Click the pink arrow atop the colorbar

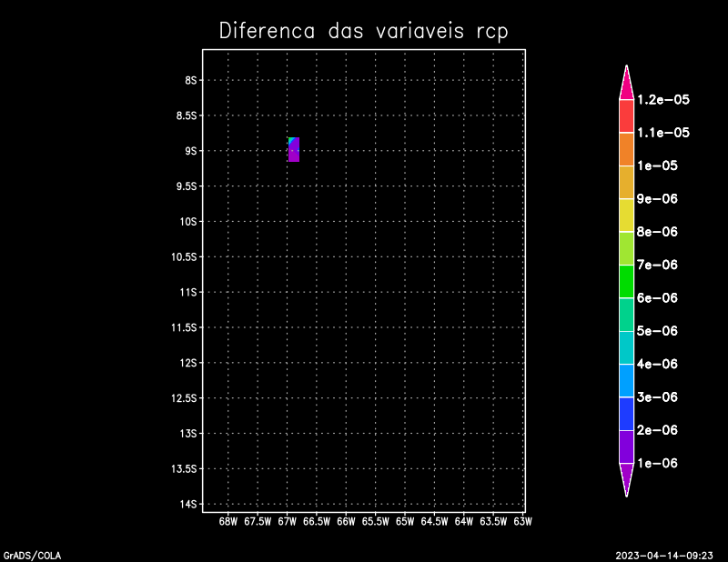pyautogui.click(x=626, y=84)
